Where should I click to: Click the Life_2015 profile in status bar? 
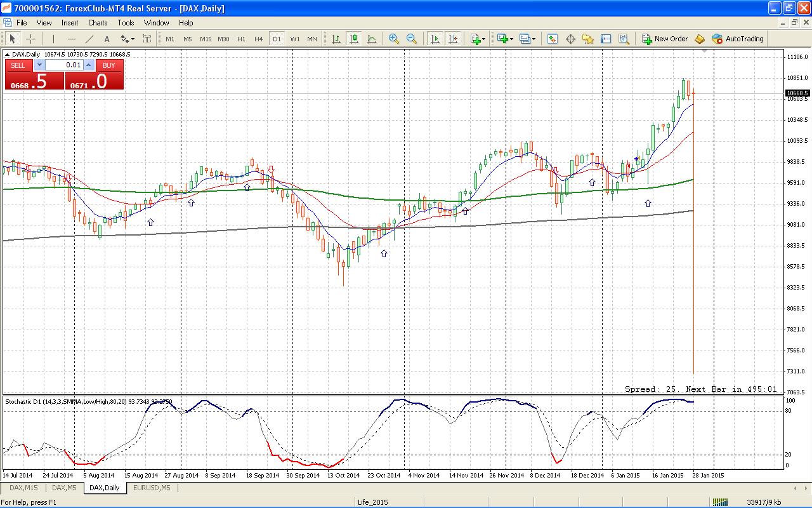pyautogui.click(x=372, y=502)
